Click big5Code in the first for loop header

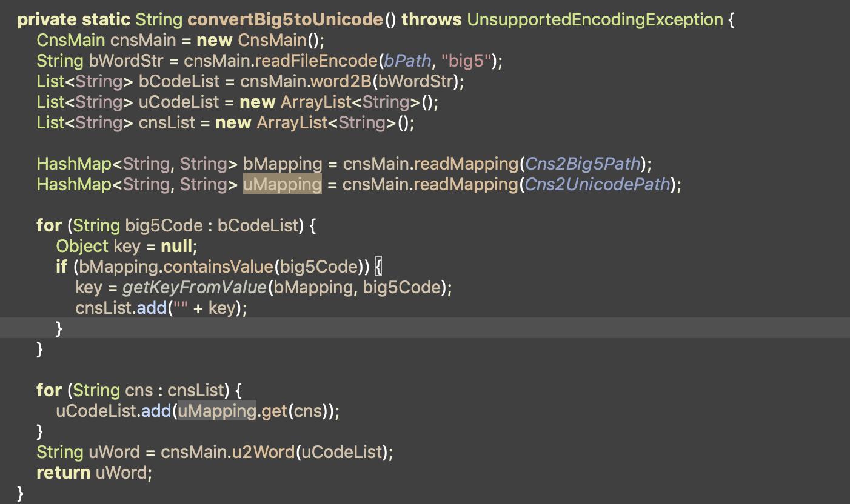tap(164, 225)
